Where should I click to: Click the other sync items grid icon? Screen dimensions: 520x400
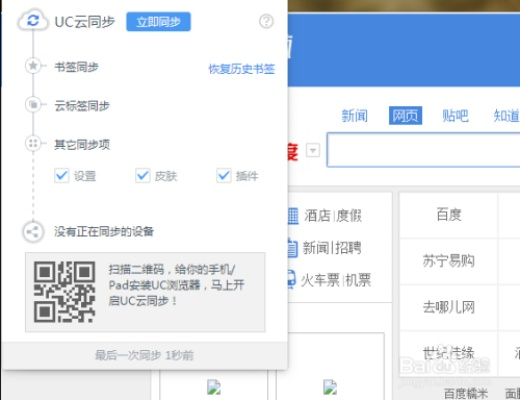[33, 143]
